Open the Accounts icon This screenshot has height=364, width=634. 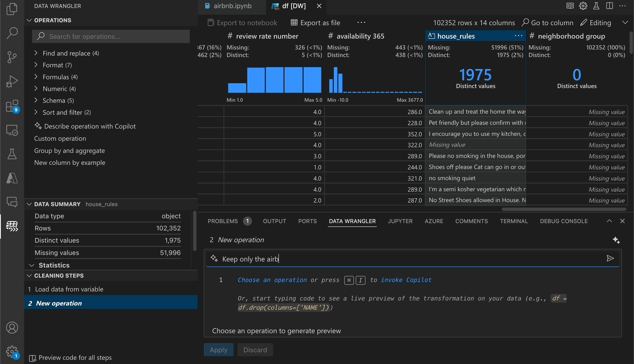(x=12, y=328)
